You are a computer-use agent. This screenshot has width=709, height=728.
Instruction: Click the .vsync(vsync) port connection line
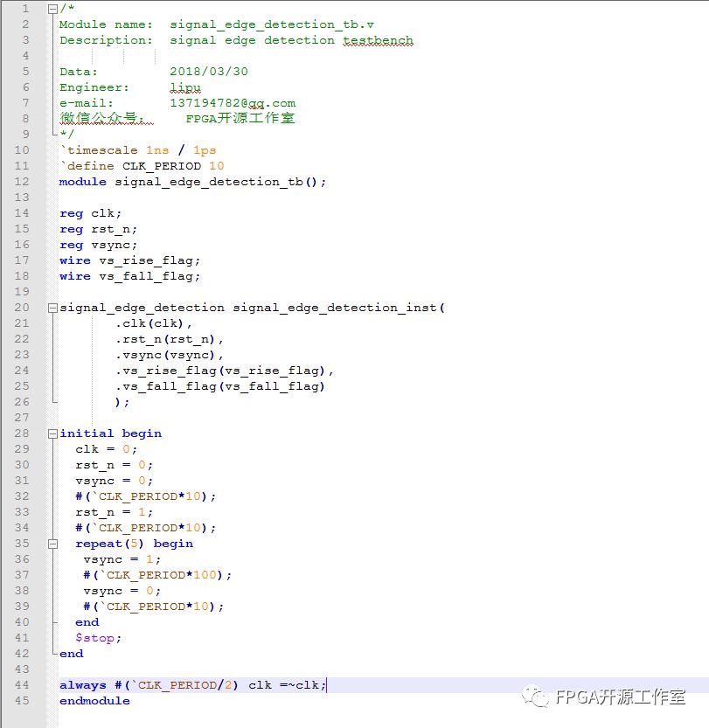pos(170,355)
